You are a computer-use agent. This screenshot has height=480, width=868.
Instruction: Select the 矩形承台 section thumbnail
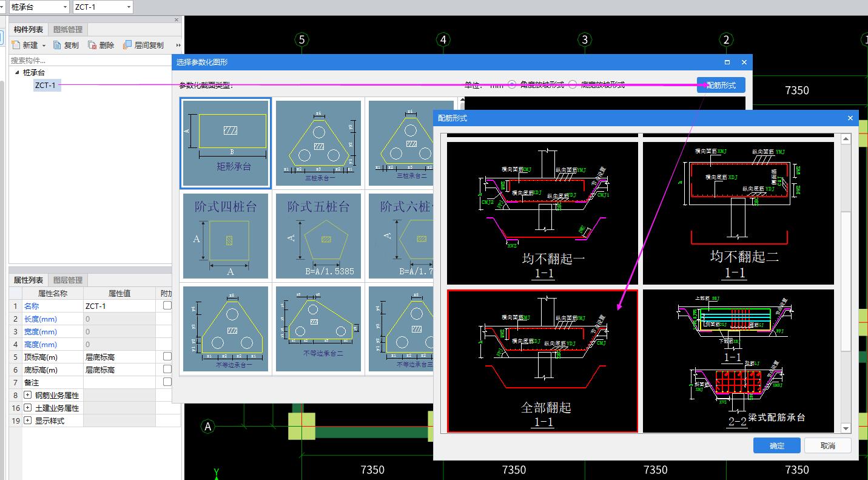pos(226,143)
